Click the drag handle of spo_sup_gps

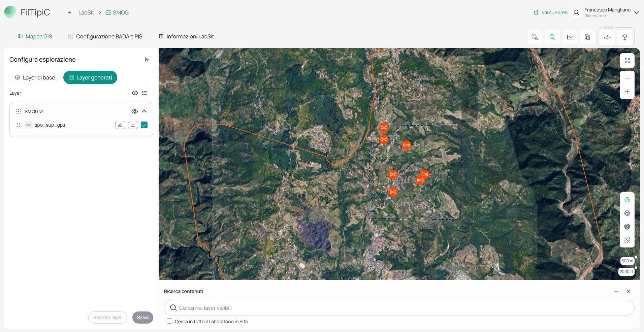[x=19, y=125]
